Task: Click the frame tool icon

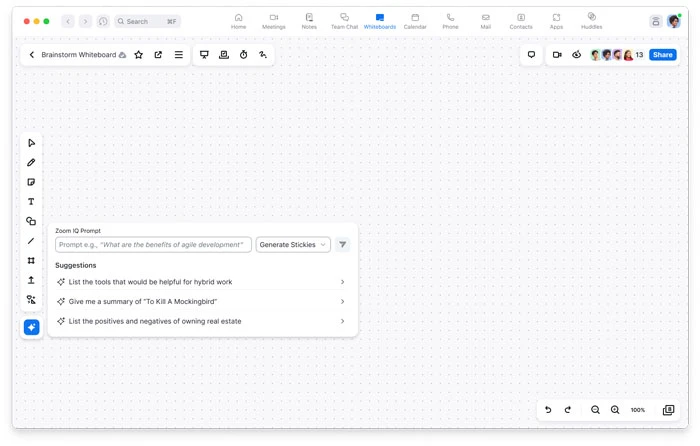Action: [x=31, y=261]
